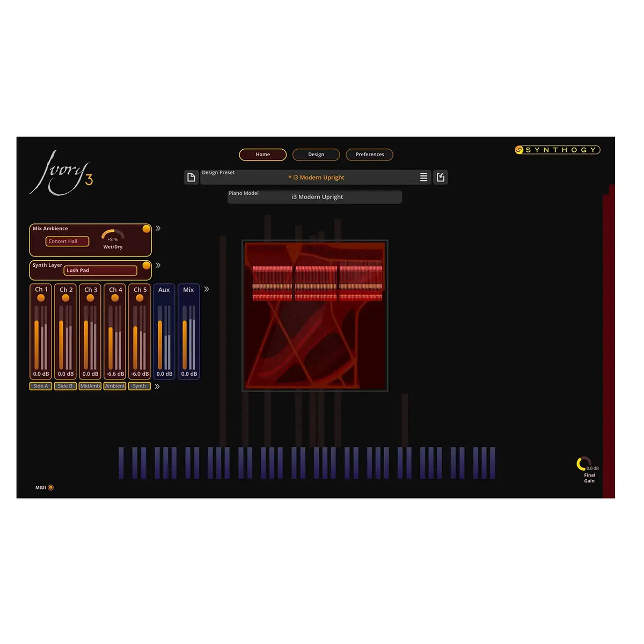Click the new Design Preset document icon
This screenshot has height=644, width=644.
pos(191,177)
